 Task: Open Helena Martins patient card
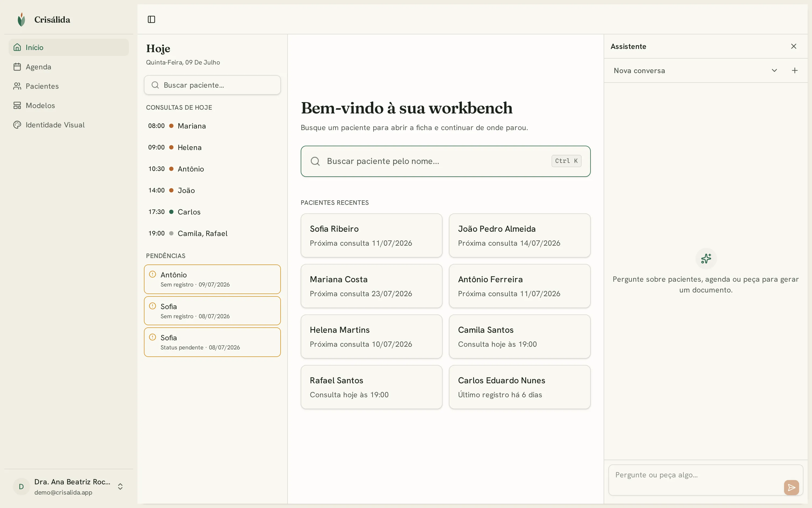371,337
